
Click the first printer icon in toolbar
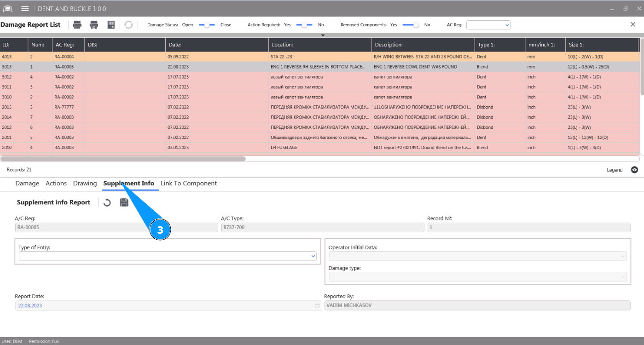(x=77, y=25)
